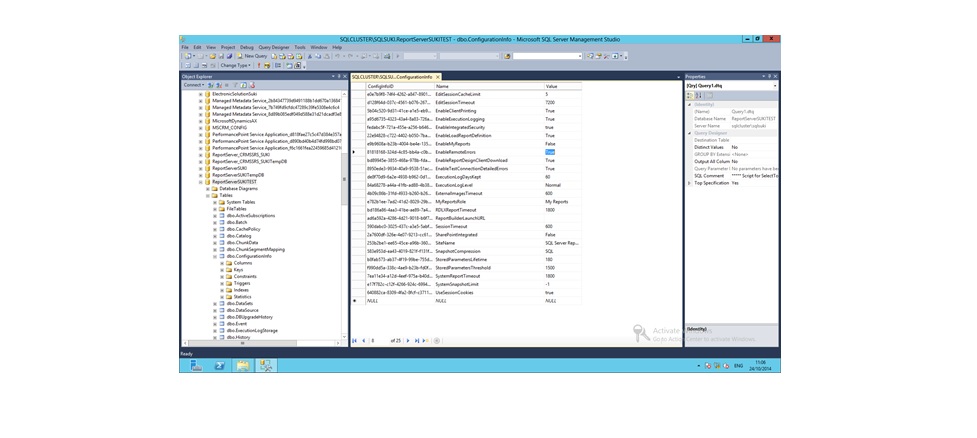The width and height of the screenshot is (977, 438).
Task: Select dbo.CachePolicy table
Action: point(243,229)
